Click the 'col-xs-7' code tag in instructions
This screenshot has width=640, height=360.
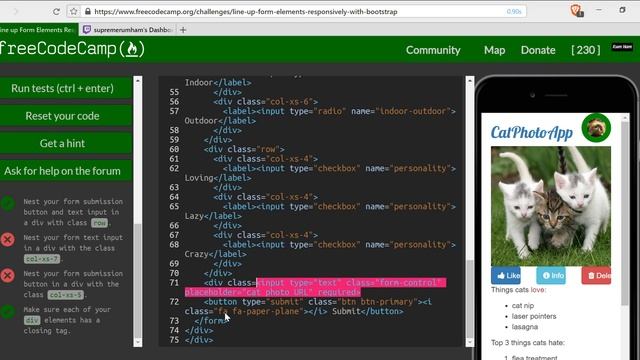[x=42, y=259]
